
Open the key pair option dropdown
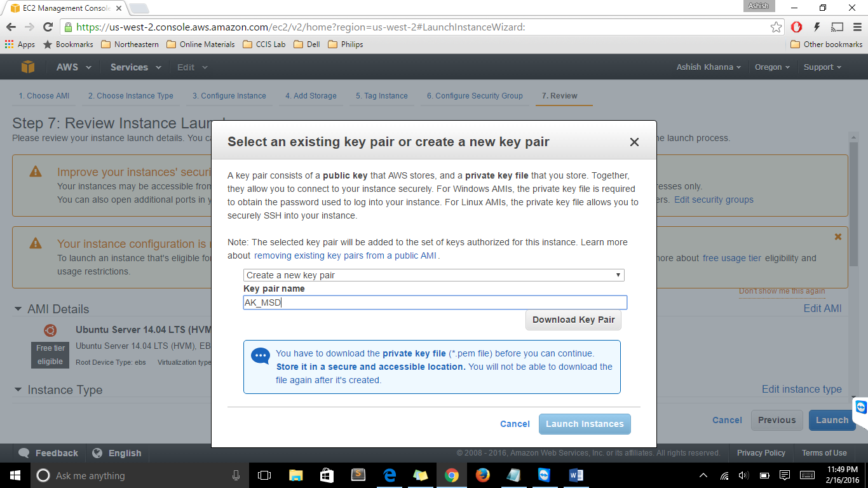pyautogui.click(x=433, y=275)
